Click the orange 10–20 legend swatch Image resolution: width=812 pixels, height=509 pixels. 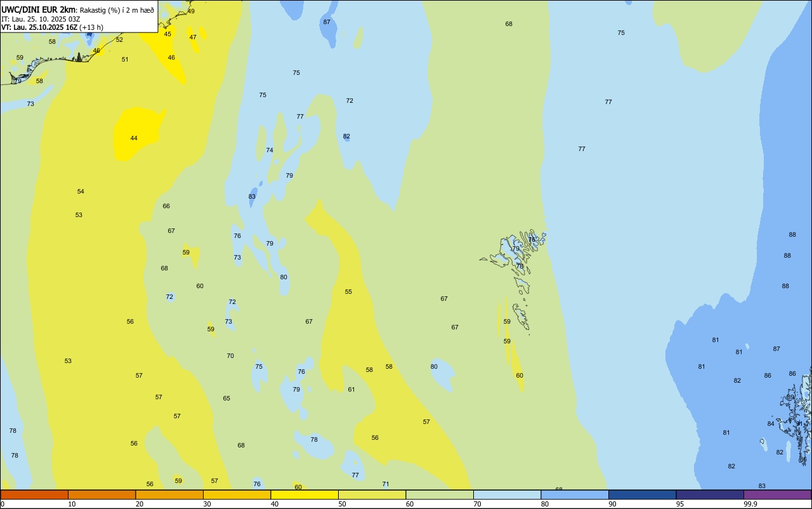(101, 494)
